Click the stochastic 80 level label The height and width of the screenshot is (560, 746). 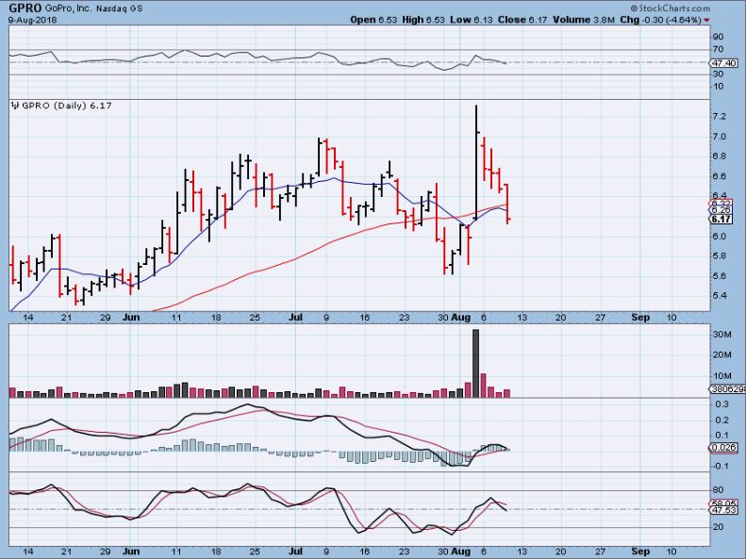coord(718,490)
